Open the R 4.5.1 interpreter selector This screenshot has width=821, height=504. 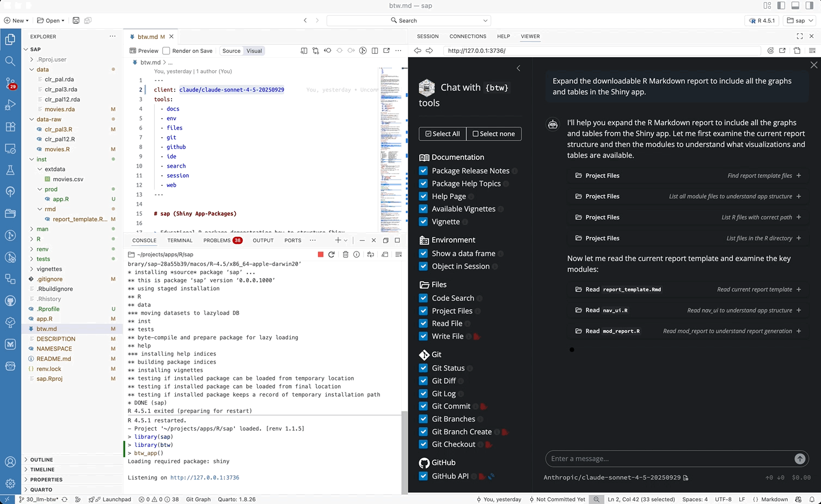[x=762, y=21]
